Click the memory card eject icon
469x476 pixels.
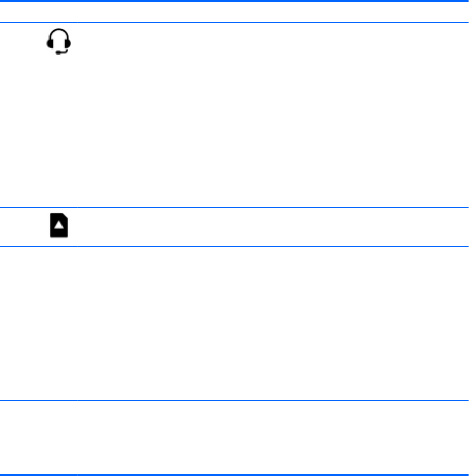(x=60, y=228)
